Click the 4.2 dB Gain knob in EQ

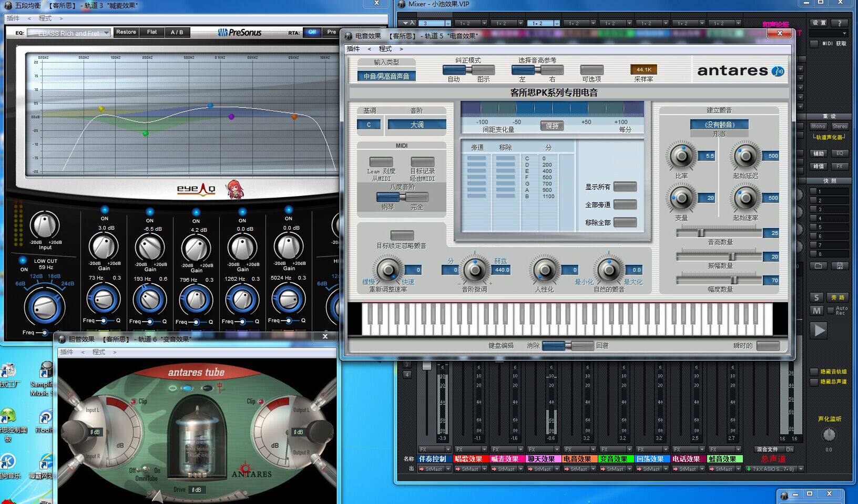[196, 248]
